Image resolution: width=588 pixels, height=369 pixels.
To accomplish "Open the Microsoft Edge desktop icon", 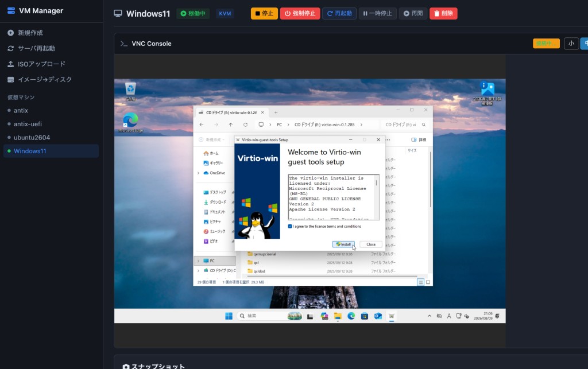I will coord(130,122).
